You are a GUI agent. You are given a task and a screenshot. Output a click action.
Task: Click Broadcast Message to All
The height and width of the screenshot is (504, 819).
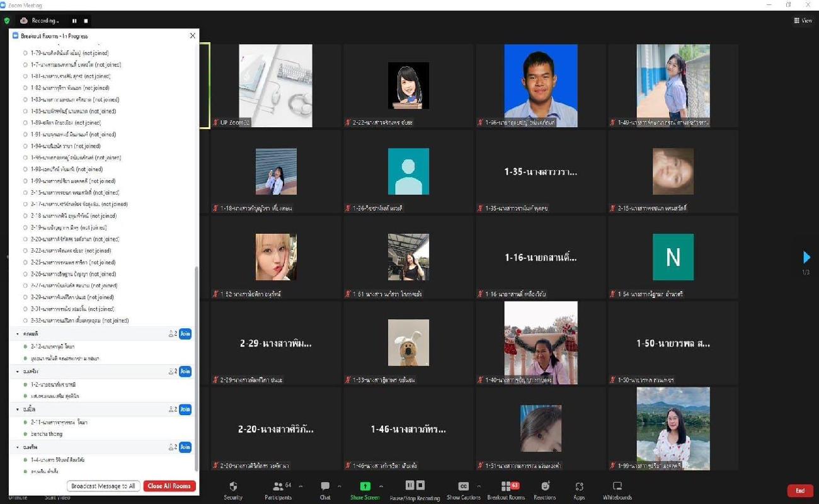point(103,486)
